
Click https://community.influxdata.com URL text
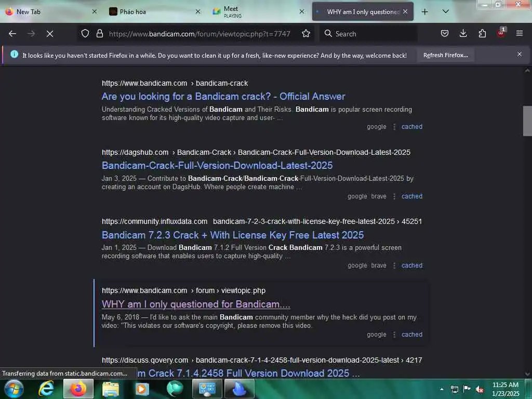[x=154, y=221]
